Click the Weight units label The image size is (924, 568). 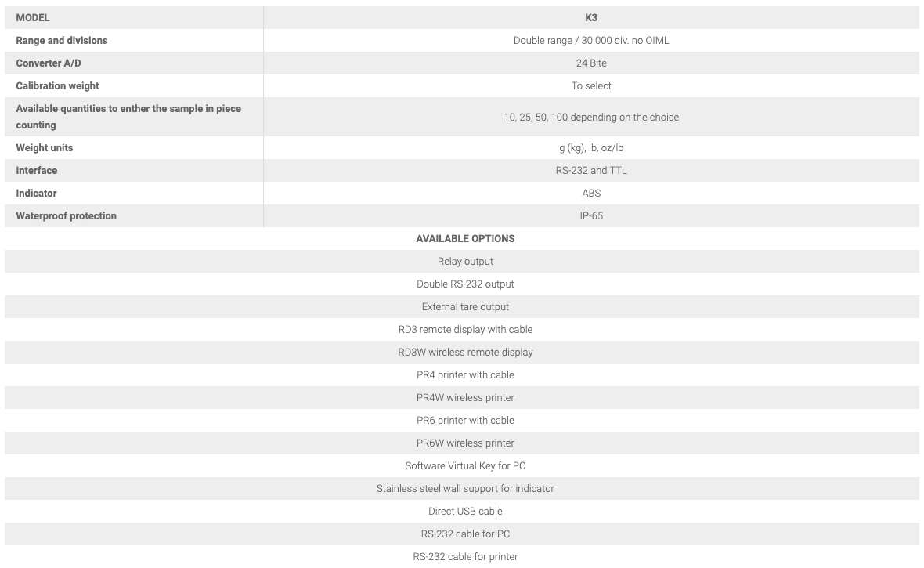[x=45, y=147]
